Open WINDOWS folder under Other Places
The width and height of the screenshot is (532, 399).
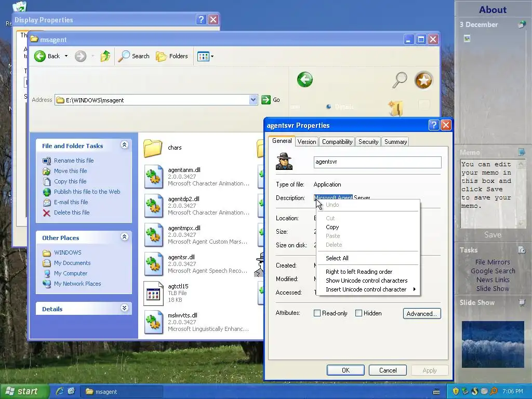pos(68,252)
